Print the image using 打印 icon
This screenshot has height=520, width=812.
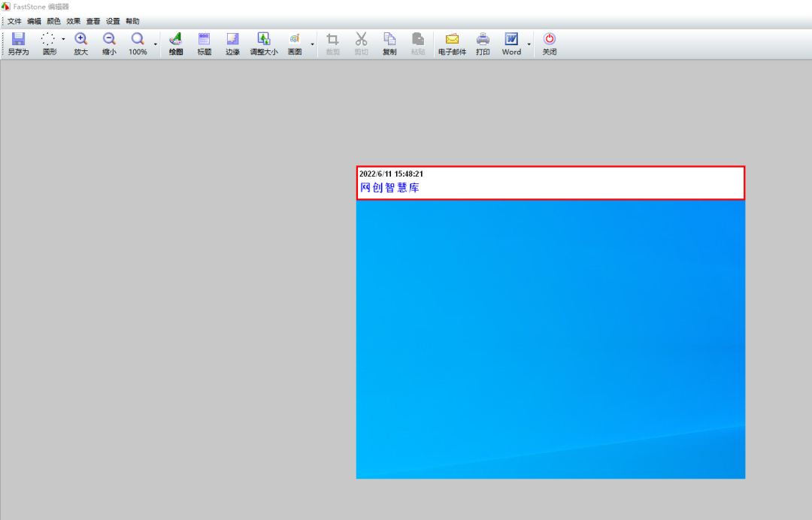[x=483, y=44]
